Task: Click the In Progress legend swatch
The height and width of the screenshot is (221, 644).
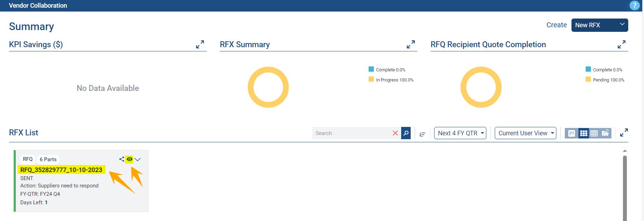Action: click(x=371, y=79)
